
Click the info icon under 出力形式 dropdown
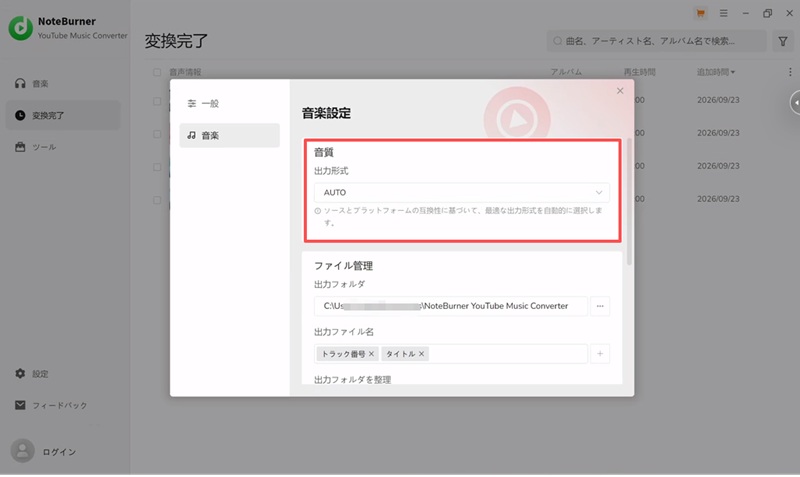[317, 211]
